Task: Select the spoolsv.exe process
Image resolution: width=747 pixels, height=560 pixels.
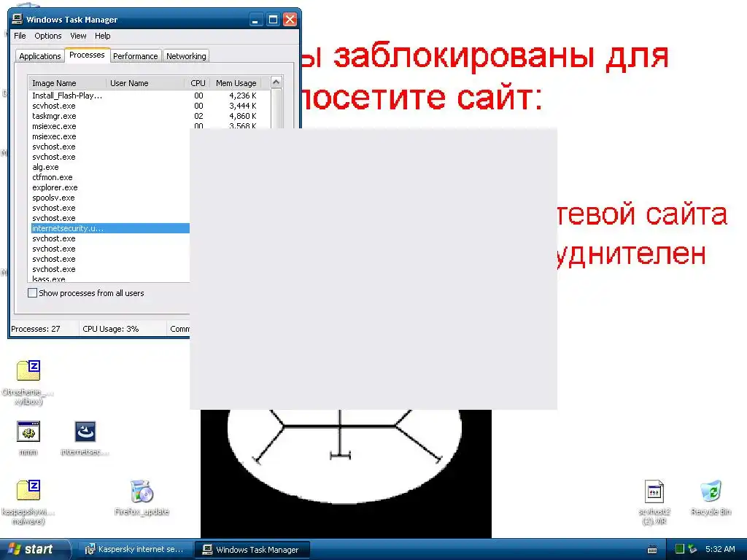Action: click(x=111, y=198)
